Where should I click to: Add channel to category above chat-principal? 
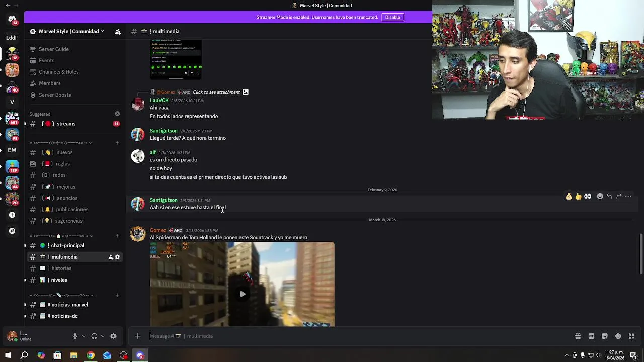pyautogui.click(x=117, y=236)
